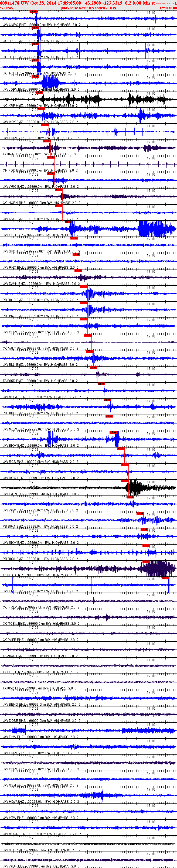
Task: Click the red pick marker on NC KRP HHZ trace
Action: (x=39, y=92)
